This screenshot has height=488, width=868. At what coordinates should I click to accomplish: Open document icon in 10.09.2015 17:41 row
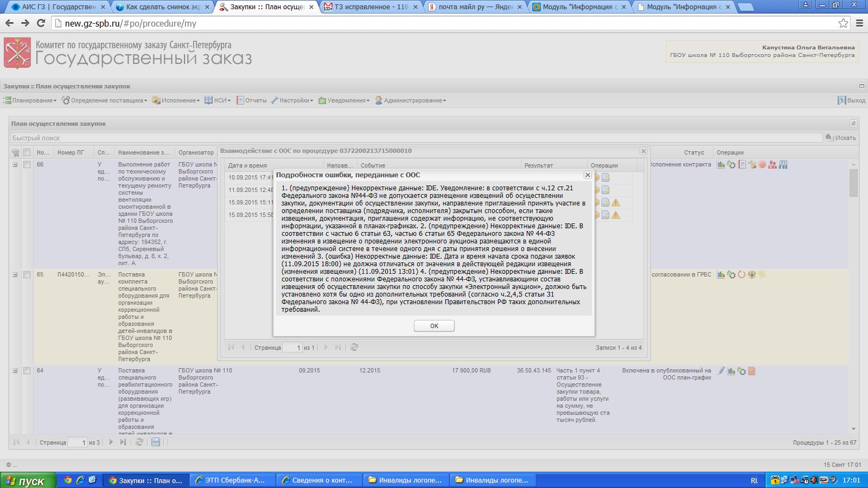[x=605, y=178]
